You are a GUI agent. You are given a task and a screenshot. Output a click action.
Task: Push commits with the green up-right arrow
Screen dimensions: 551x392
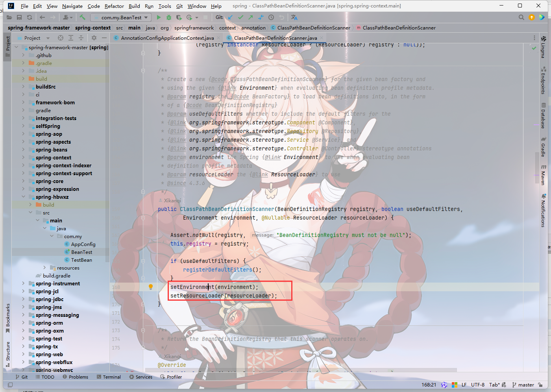251,17
